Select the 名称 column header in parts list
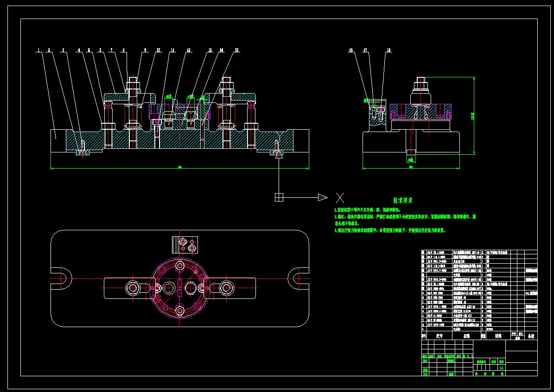The width and height of the screenshot is (554, 392). (467, 336)
